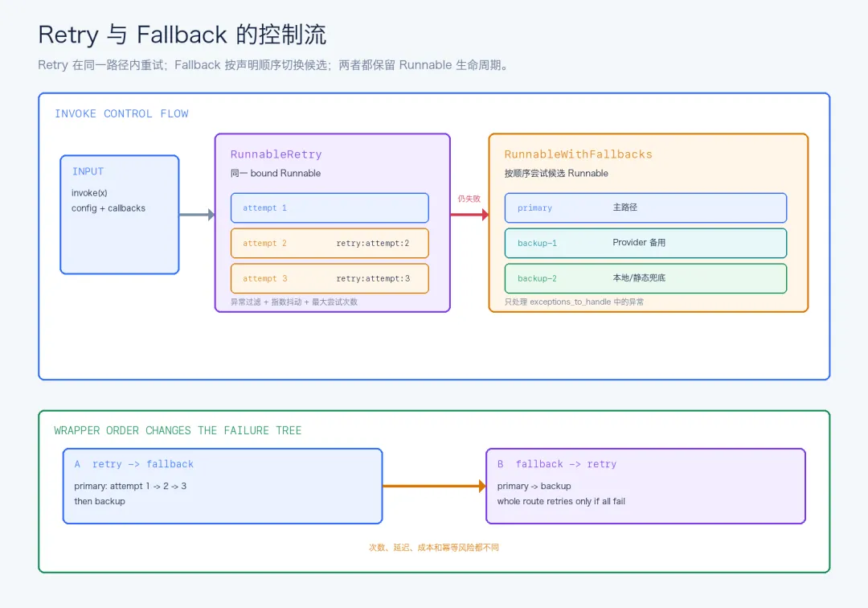Click the '本地/静态兜底' text

[639, 278]
